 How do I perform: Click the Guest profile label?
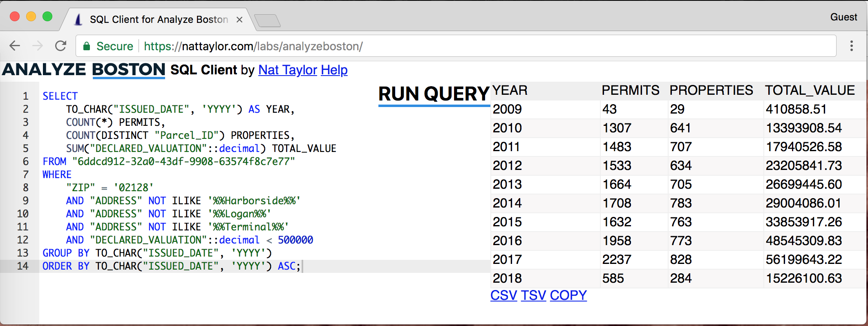click(843, 17)
